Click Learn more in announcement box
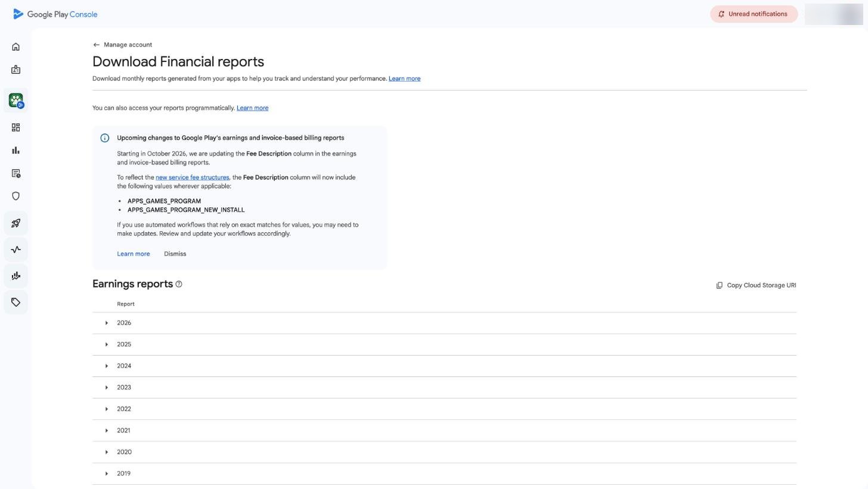Image resolution: width=868 pixels, height=489 pixels. (133, 254)
